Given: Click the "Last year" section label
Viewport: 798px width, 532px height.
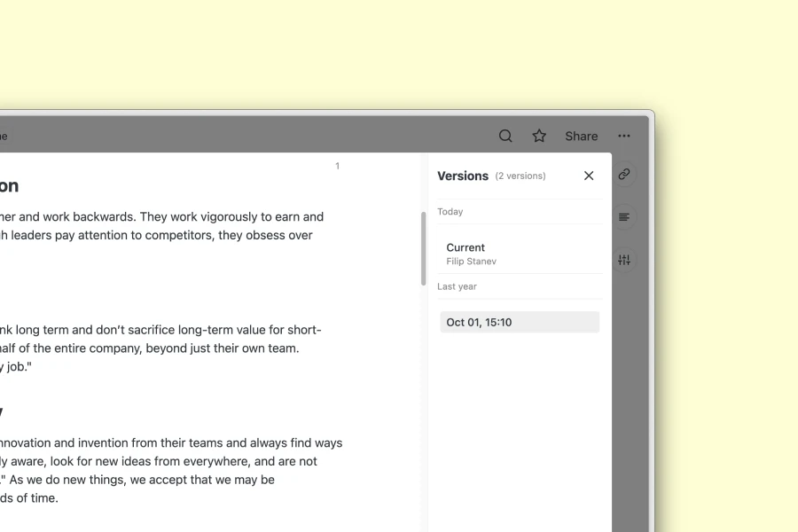Looking at the screenshot, I should click(457, 286).
